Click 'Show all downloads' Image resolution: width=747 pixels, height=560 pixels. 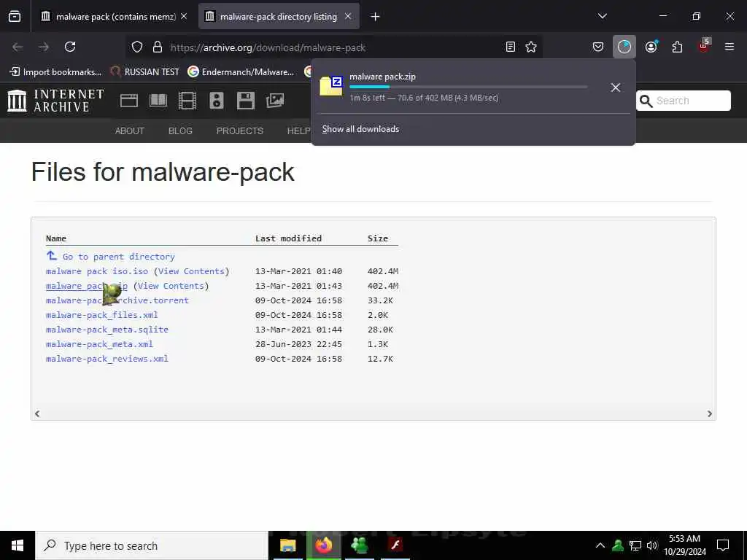(x=360, y=129)
